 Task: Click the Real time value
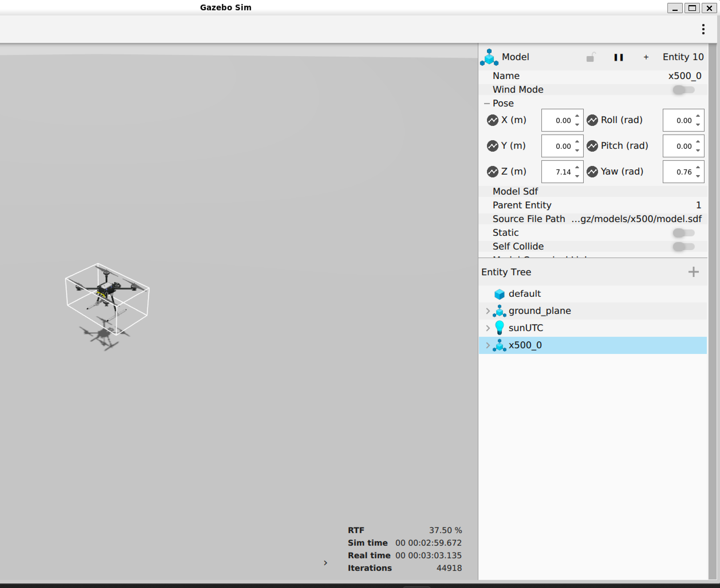(429, 555)
